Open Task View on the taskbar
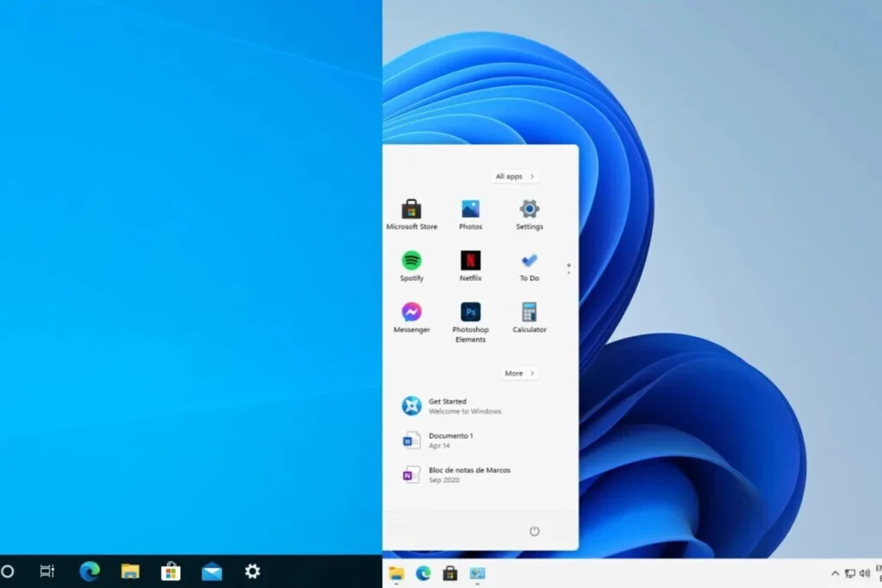The height and width of the screenshot is (588, 882). point(47,571)
